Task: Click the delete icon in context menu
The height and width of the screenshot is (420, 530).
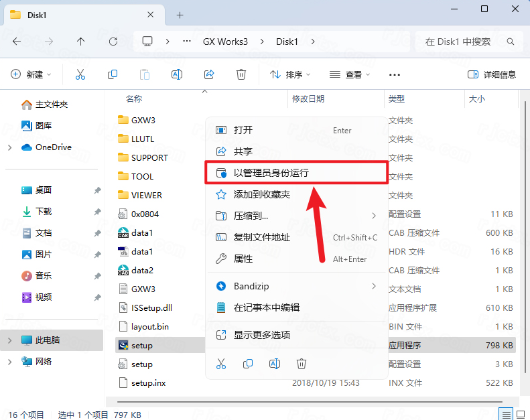Action: tap(302, 363)
